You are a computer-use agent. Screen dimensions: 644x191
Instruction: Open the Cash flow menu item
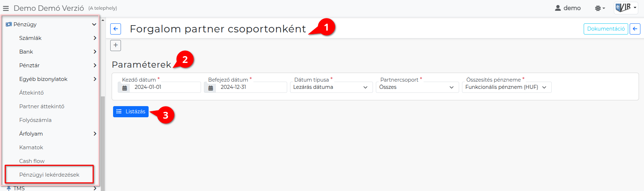(x=32, y=161)
